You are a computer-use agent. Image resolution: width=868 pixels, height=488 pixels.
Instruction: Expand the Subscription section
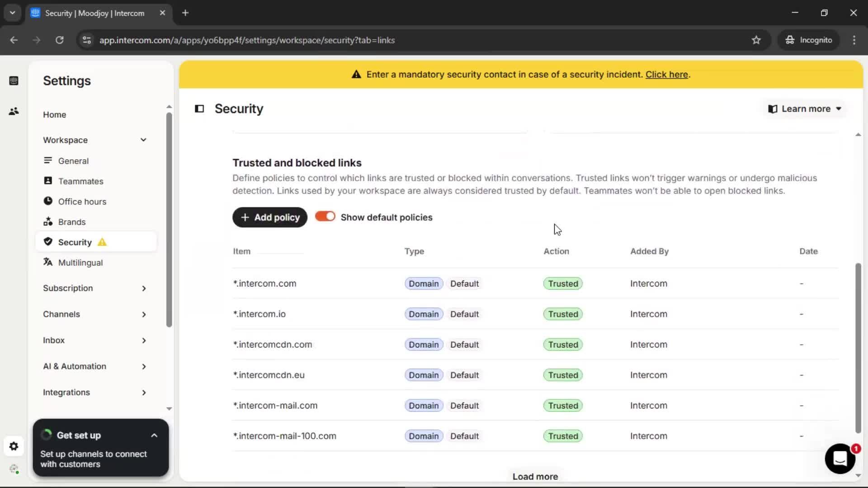144,288
